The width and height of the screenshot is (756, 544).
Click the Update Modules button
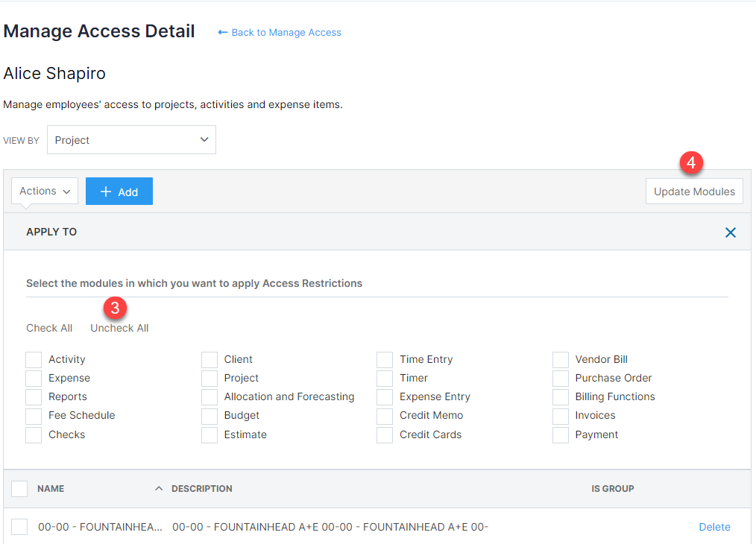tap(693, 191)
